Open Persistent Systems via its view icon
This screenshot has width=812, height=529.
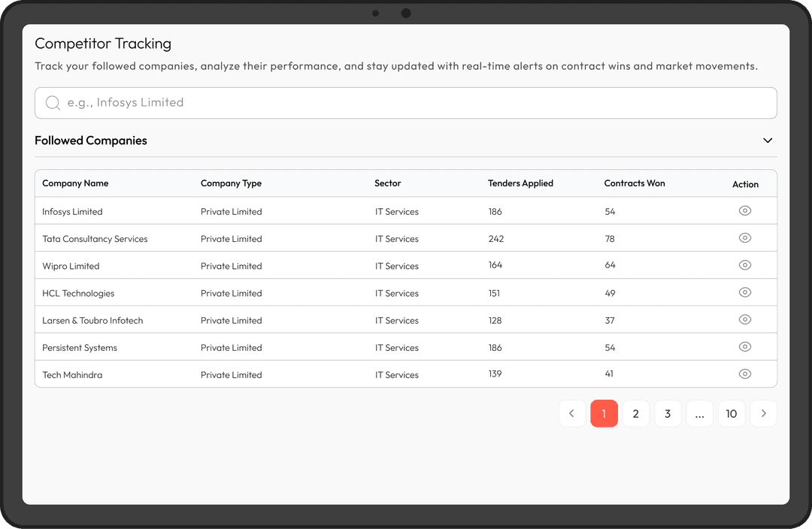tap(745, 346)
